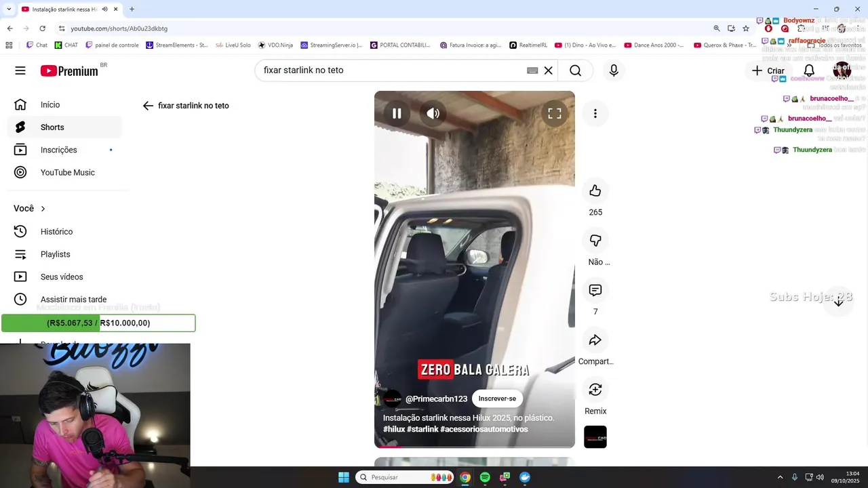
Task: Share the Short via Compartilhar arrow
Action: (x=595, y=340)
